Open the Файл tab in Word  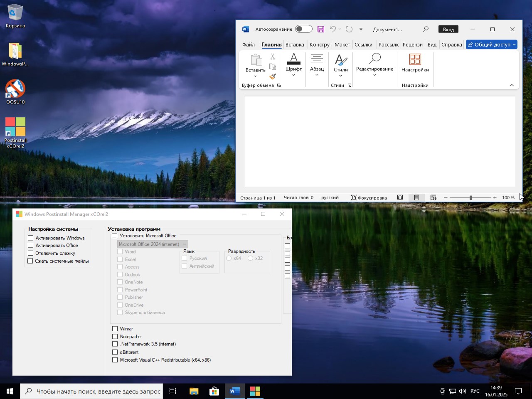pyautogui.click(x=249, y=44)
